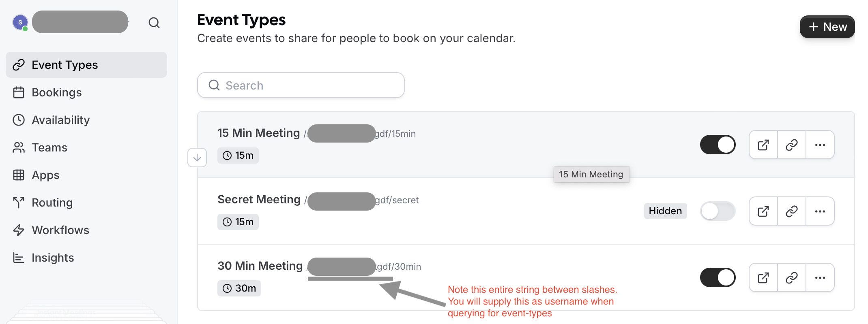Open the Secret Meeting event type
The image size is (868, 324).
click(259, 199)
